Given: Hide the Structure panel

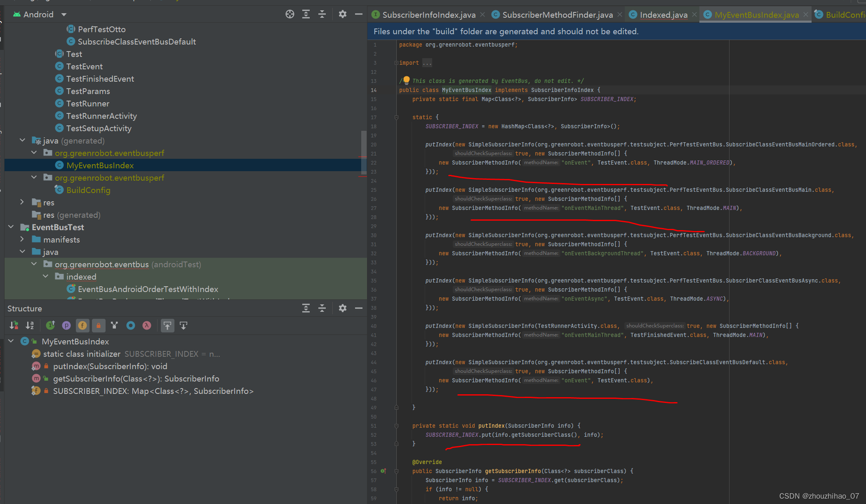Looking at the screenshot, I should [359, 308].
